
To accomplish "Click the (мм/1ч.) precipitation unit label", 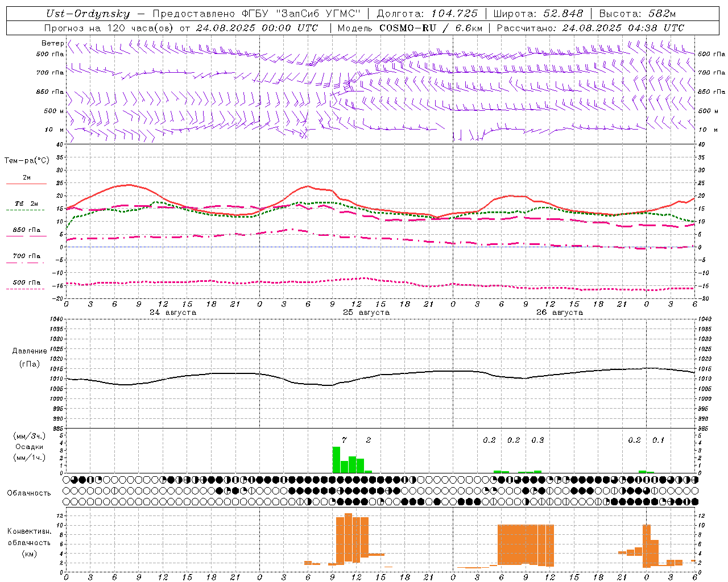I will 29,458.
